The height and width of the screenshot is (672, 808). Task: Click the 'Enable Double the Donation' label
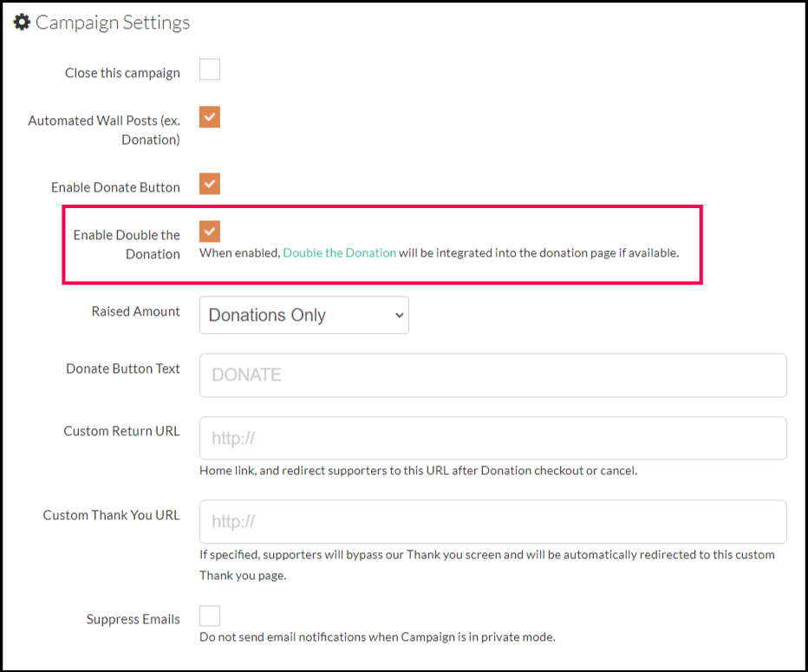[127, 245]
